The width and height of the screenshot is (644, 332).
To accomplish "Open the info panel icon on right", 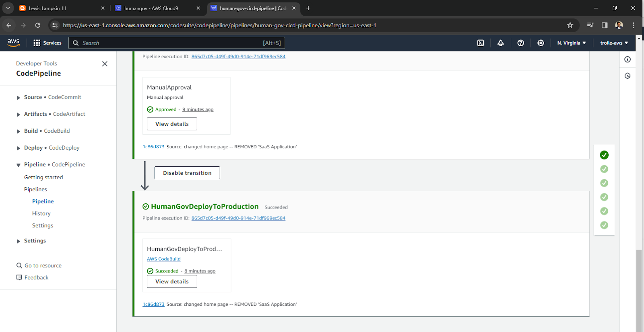I will (627, 59).
